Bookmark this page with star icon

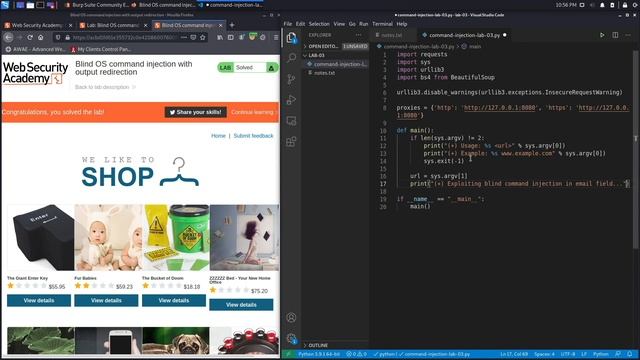(x=202, y=37)
